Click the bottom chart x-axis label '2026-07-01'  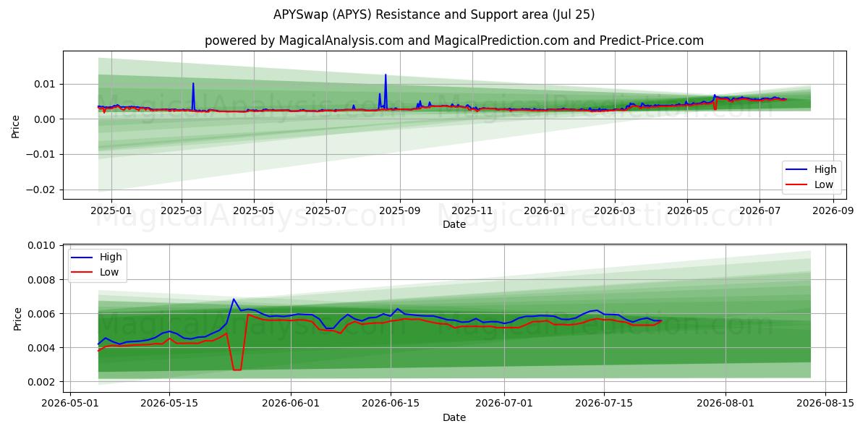point(504,403)
